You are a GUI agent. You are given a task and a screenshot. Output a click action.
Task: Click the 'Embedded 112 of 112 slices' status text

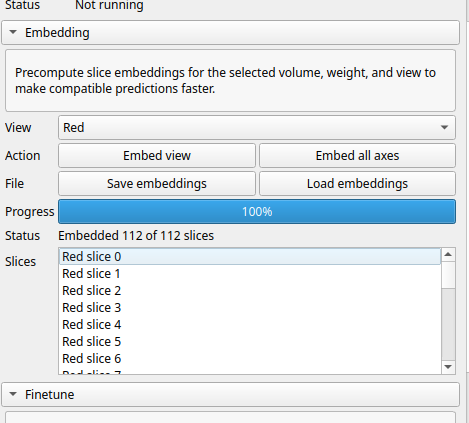click(136, 236)
